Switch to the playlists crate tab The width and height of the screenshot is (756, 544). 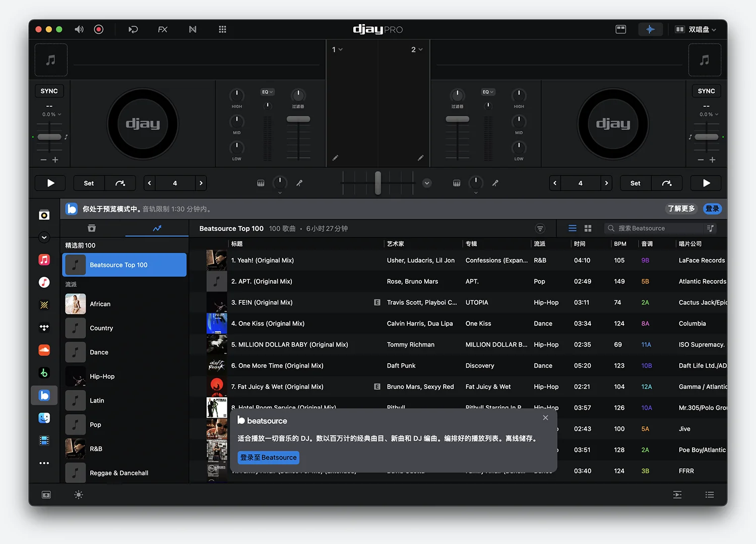click(x=92, y=228)
